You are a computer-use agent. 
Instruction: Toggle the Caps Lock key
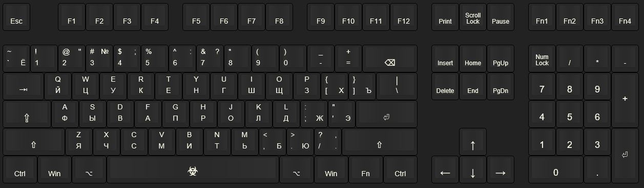[x=27, y=115]
